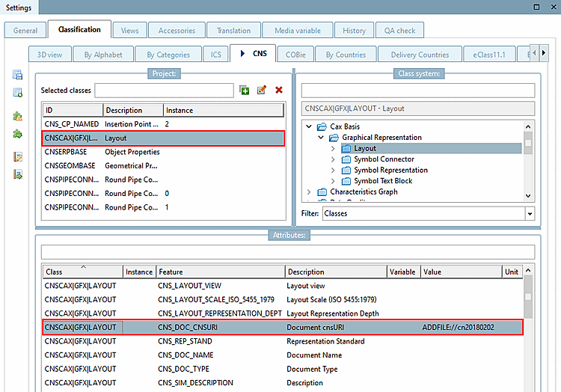Image resolution: width=561 pixels, height=392 pixels.
Task: Click the Selected classes input field
Action: tap(164, 91)
